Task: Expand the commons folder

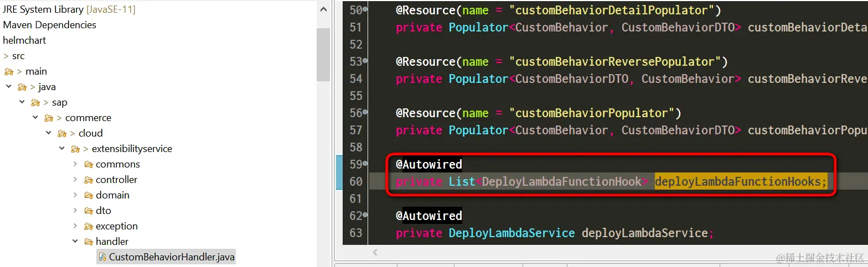Action: [x=75, y=164]
